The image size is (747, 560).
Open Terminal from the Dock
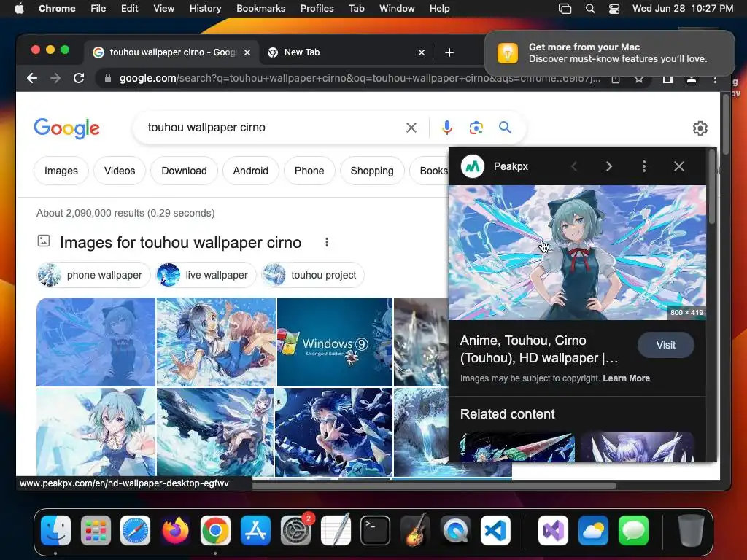click(376, 530)
